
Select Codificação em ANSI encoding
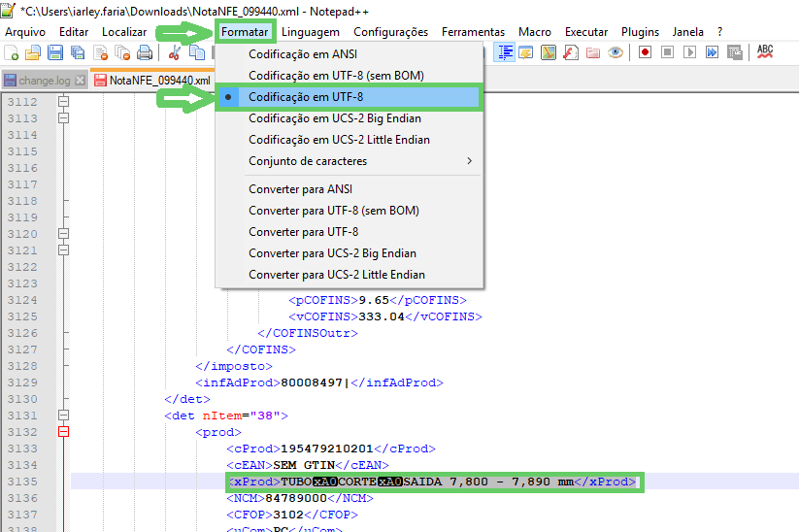(x=302, y=54)
